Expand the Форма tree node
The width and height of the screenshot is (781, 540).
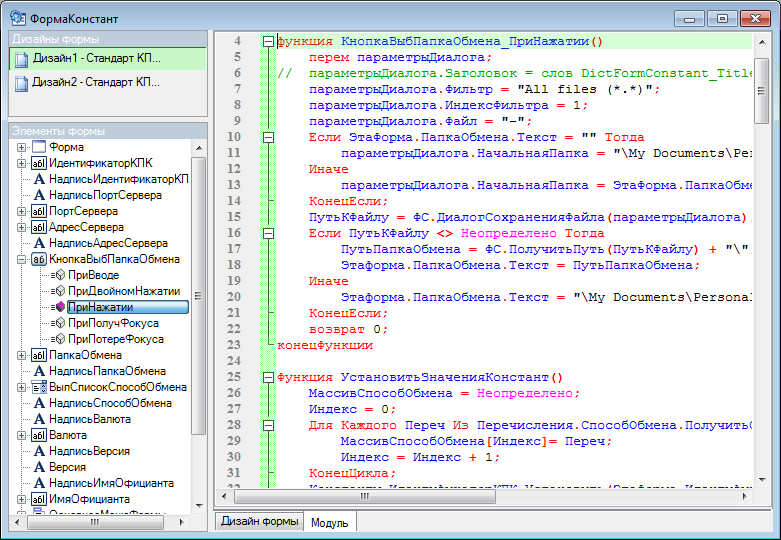pos(21,147)
